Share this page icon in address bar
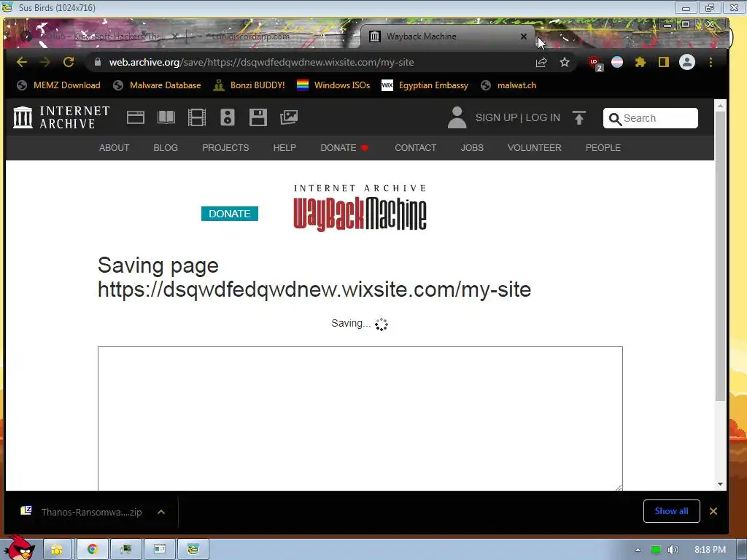The width and height of the screenshot is (747, 560). [x=541, y=63]
